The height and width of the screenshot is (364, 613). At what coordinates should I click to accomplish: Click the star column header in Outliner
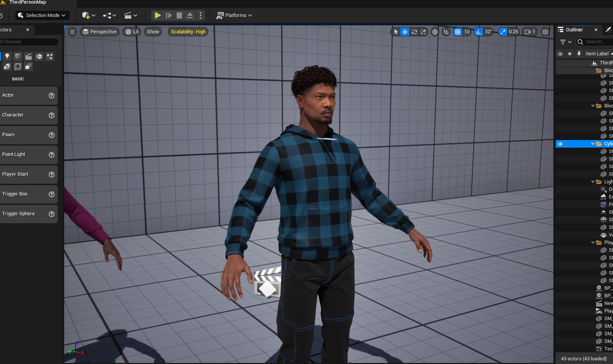570,54
